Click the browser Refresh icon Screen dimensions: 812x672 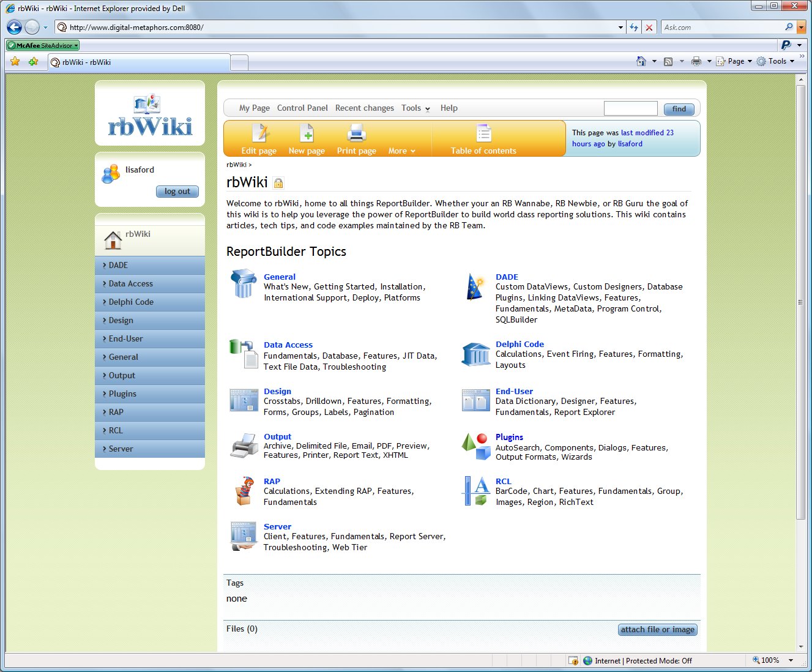634,28
